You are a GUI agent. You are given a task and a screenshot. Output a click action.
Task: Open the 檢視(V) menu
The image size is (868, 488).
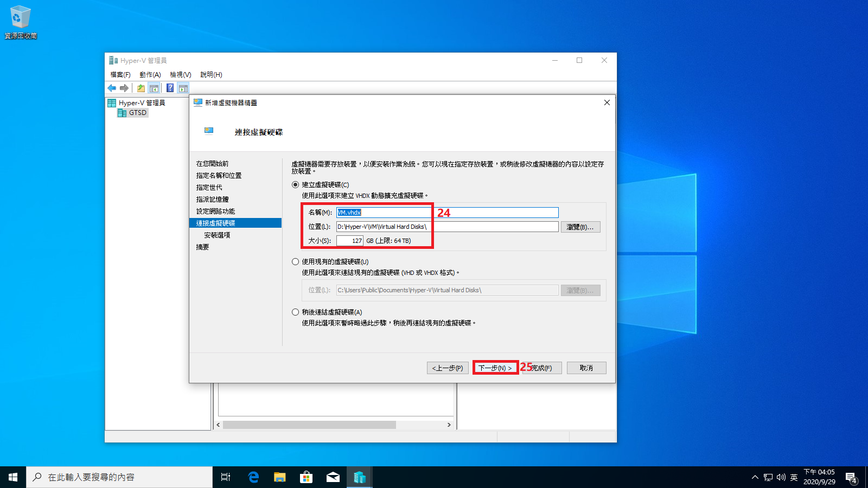180,75
